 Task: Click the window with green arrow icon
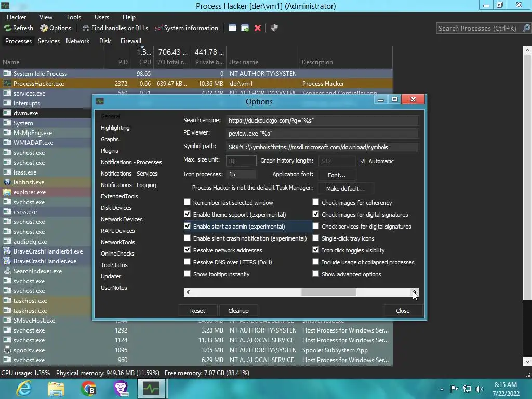(245, 28)
